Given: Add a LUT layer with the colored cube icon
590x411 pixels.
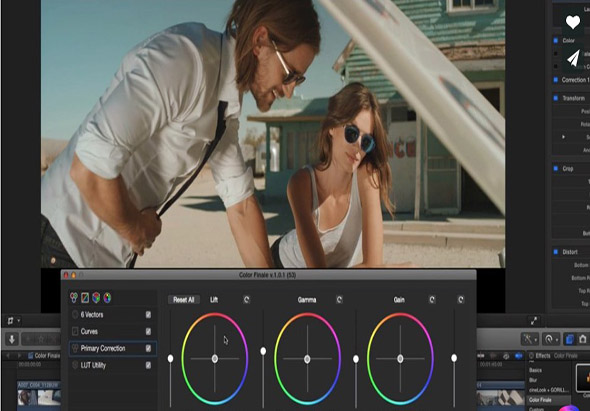Looking at the screenshot, I should pyautogui.click(x=96, y=298).
